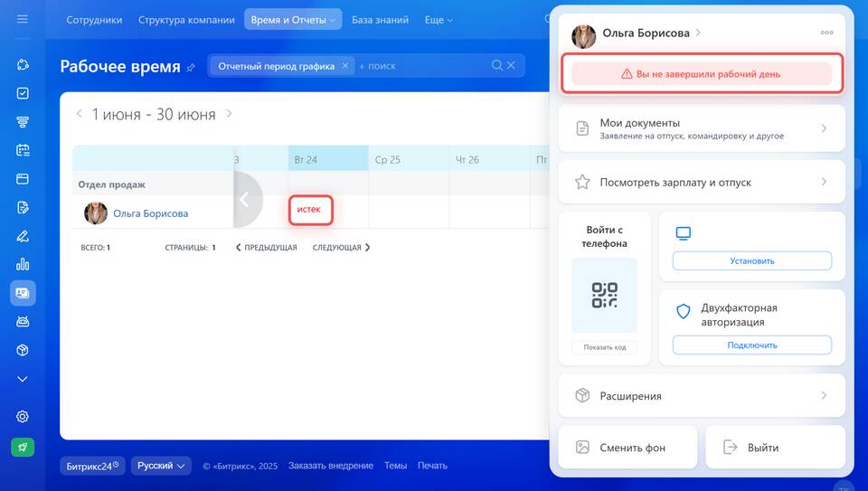Viewport: 868px width, 491px height.
Task: Go to the next month period arrow
Action: 229,114
